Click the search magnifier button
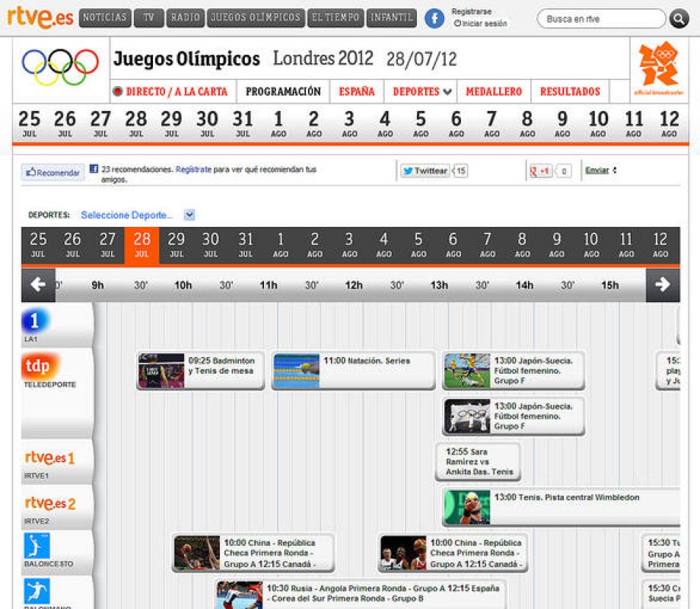Image resolution: width=700 pixels, height=609 pixels. coord(678,19)
